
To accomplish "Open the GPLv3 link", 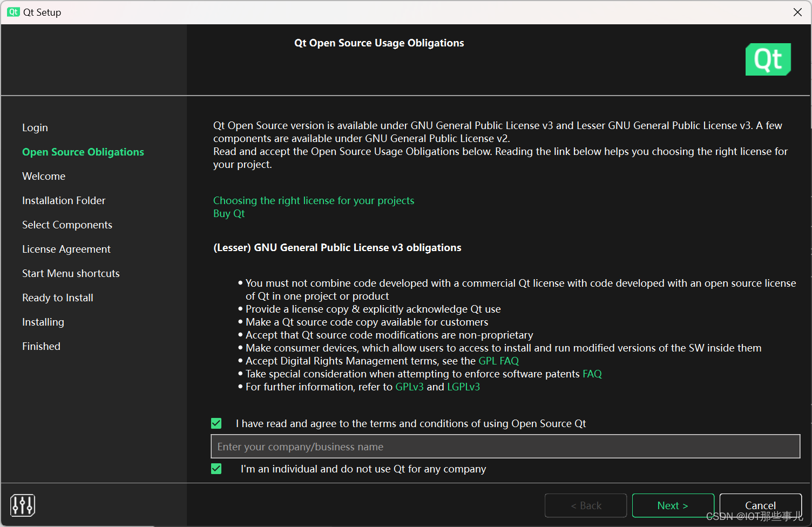I will (409, 387).
